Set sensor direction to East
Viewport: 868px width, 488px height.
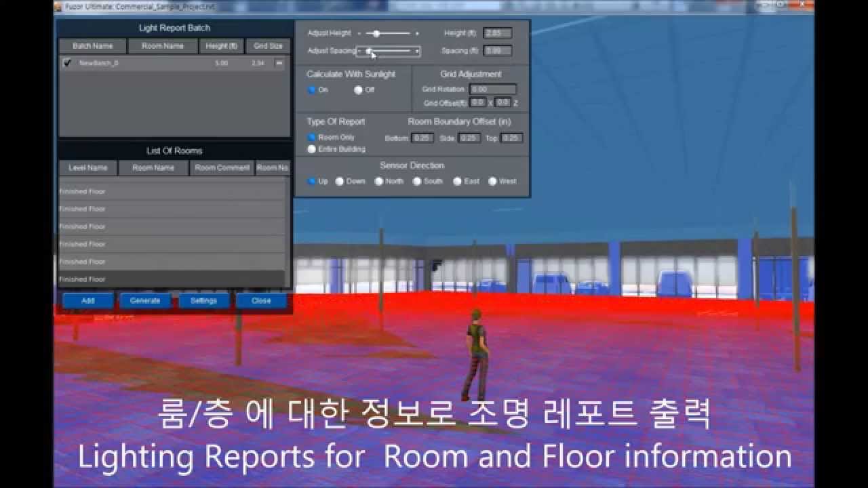pos(458,181)
